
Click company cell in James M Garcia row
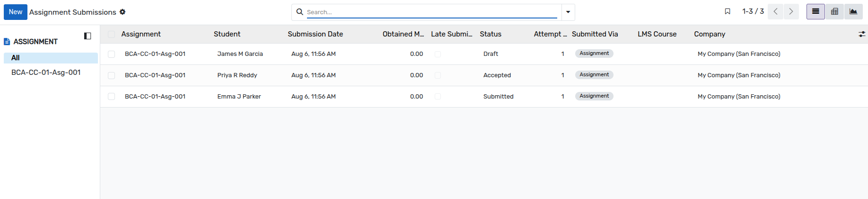click(x=739, y=54)
